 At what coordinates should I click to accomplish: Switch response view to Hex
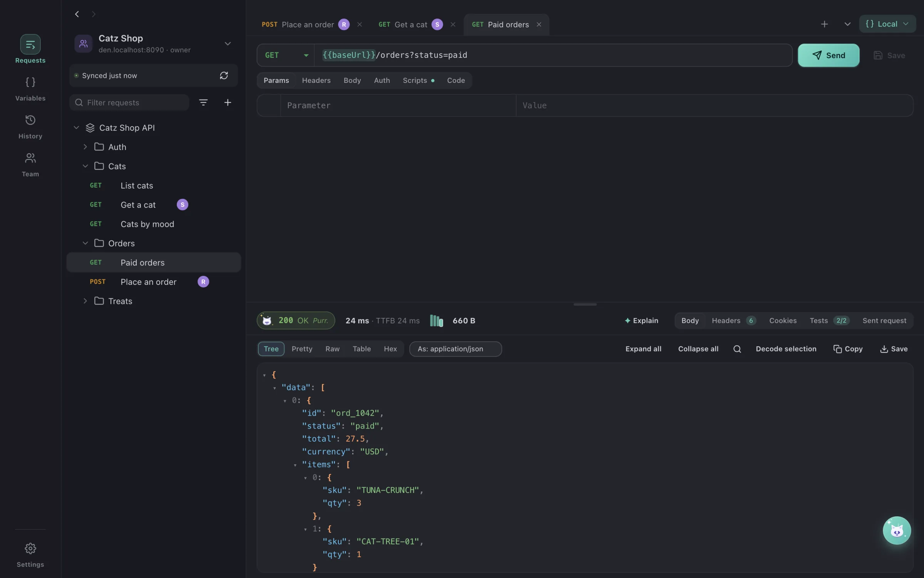[390, 349]
